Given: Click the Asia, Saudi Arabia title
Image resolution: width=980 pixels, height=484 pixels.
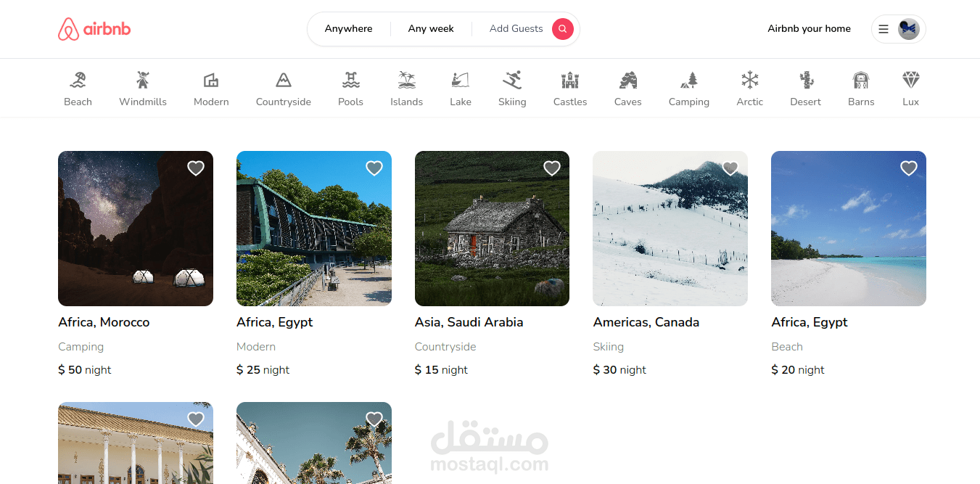Looking at the screenshot, I should [x=469, y=322].
